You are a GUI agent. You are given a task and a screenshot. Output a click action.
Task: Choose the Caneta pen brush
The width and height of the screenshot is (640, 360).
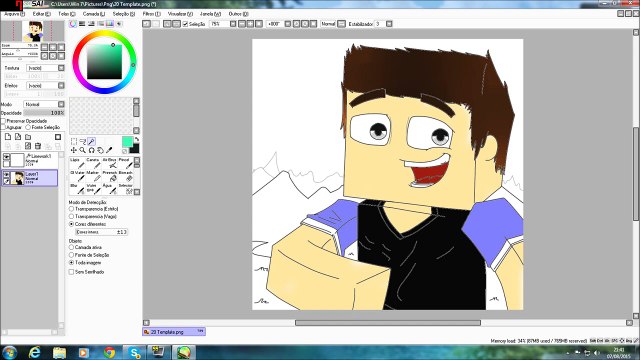pos(93,163)
